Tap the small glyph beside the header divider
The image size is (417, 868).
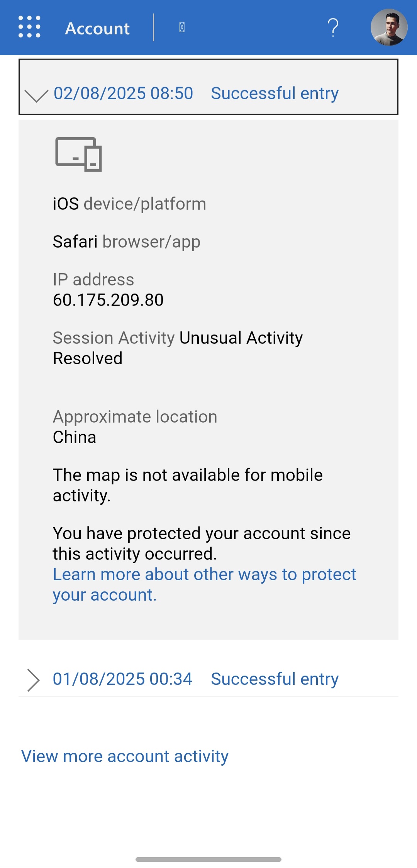182,27
